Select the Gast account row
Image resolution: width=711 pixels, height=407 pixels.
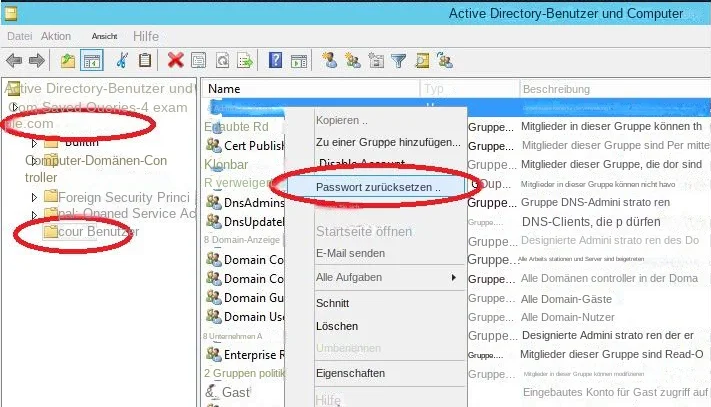[x=228, y=392]
